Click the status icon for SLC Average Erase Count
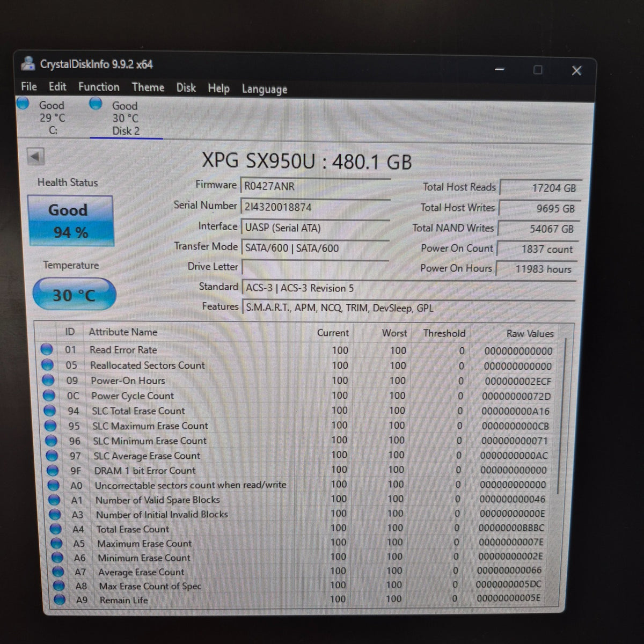The width and height of the screenshot is (644, 644). point(52,456)
